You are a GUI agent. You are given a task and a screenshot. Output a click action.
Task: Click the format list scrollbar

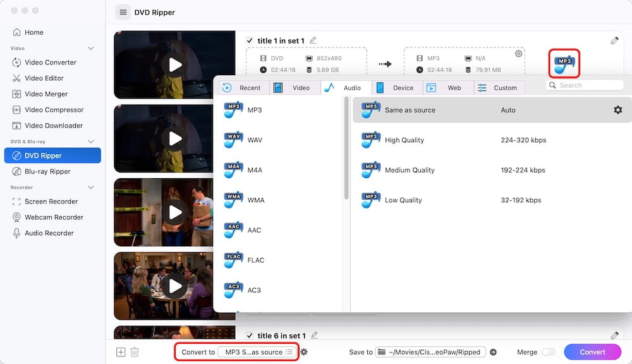346,147
